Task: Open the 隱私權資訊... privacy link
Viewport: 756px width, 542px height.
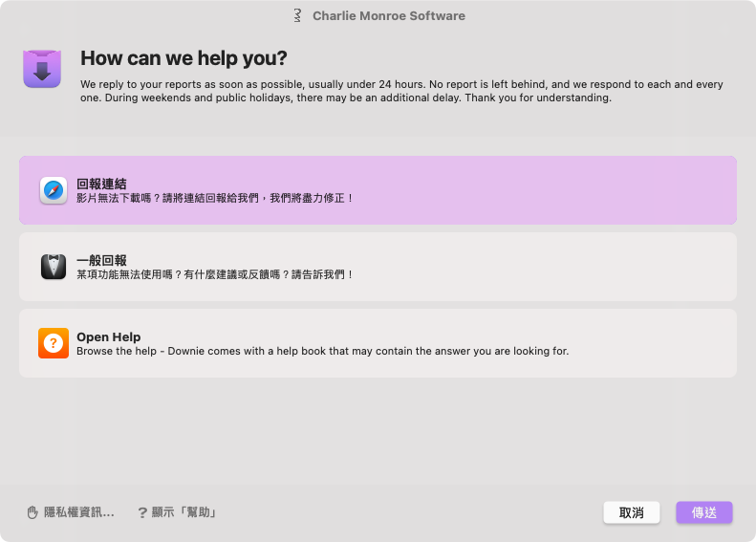Action: coord(79,512)
